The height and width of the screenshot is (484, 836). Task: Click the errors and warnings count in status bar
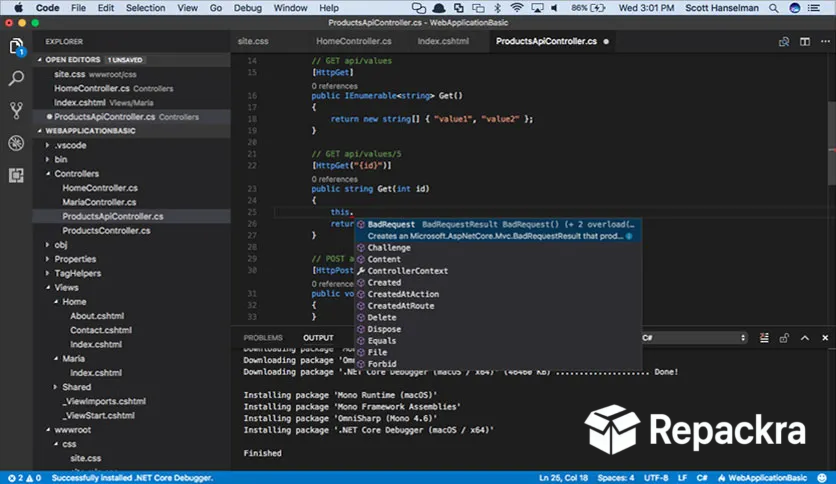pyautogui.click(x=25, y=478)
